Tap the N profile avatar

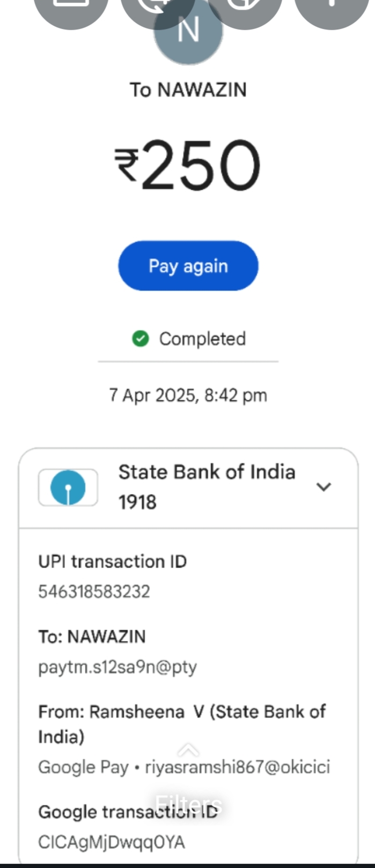click(188, 31)
